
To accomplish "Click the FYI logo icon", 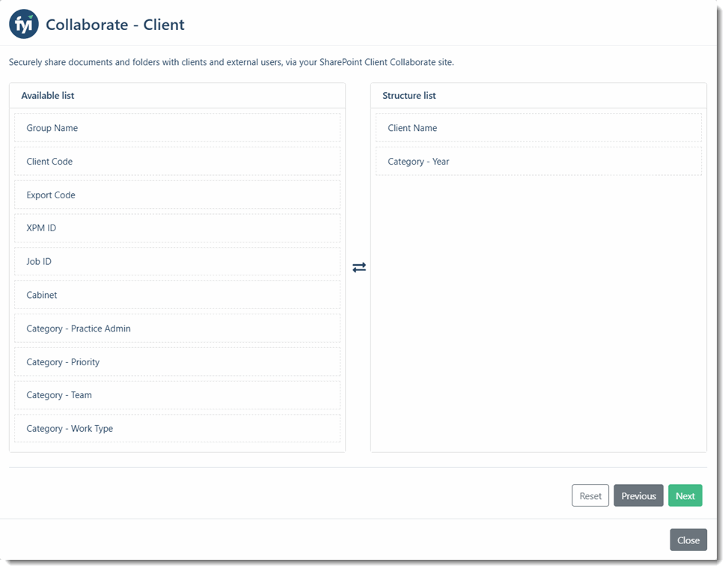I will pos(24,24).
